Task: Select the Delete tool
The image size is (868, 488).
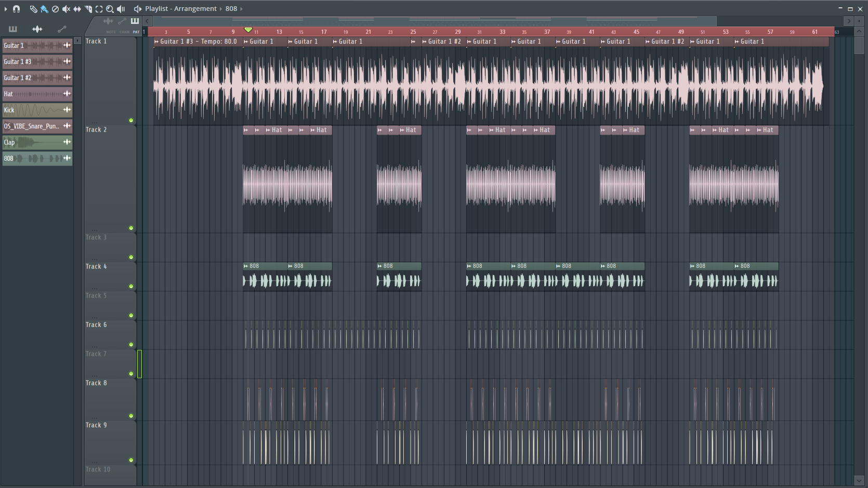Action: [x=55, y=9]
